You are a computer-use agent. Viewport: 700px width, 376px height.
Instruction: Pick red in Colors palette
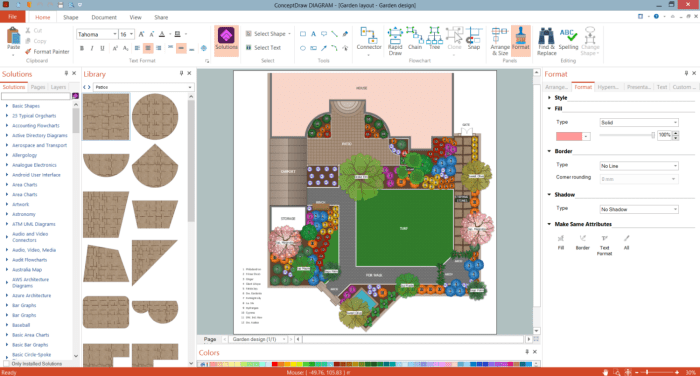point(275,364)
